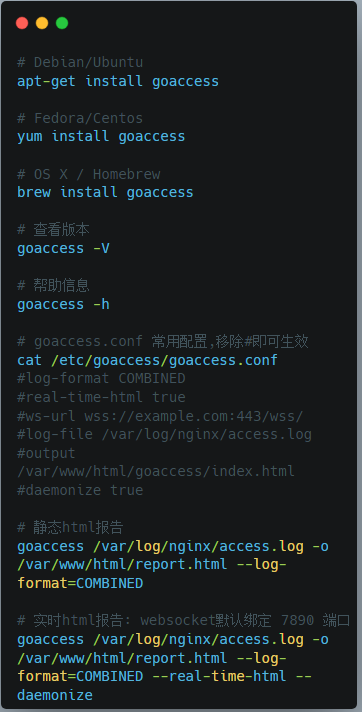Click the apt-get install goaccess command
362x712 pixels.
(118, 81)
